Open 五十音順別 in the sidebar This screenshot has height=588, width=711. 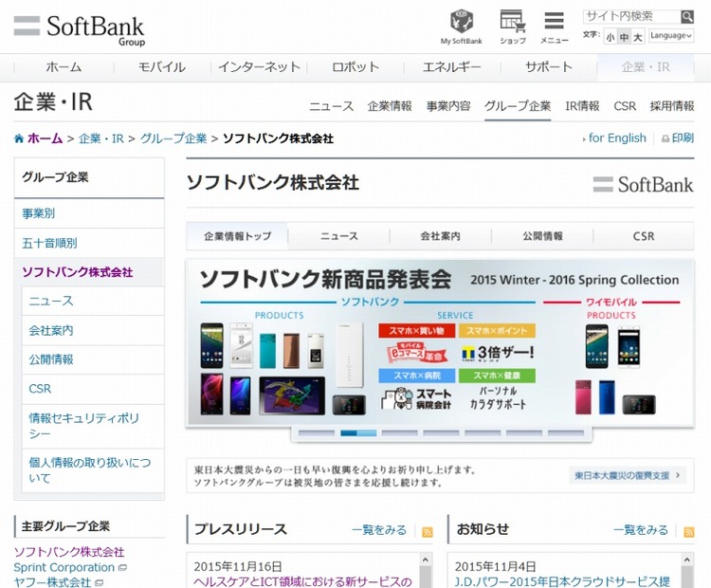tap(89, 243)
